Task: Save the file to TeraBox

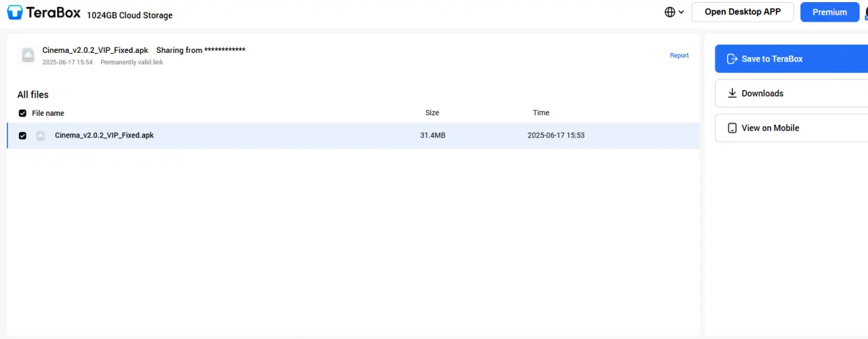Action: click(791, 59)
